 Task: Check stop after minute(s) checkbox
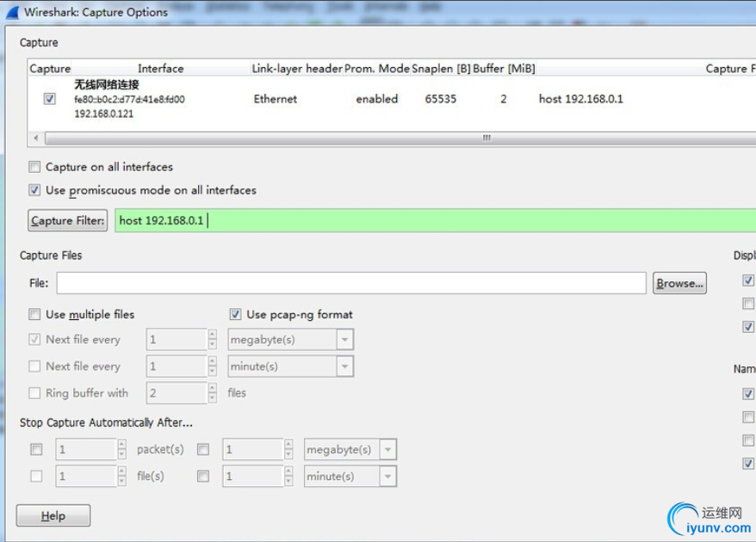coord(203,477)
